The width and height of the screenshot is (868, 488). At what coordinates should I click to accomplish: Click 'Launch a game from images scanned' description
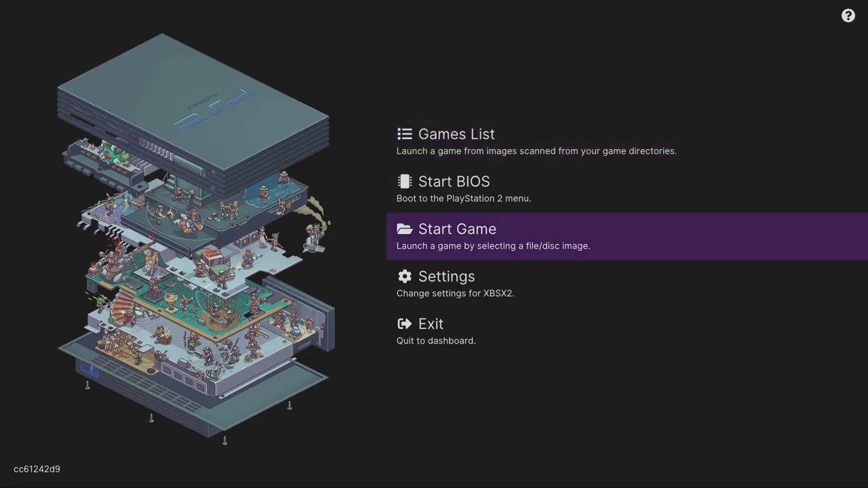[536, 151]
